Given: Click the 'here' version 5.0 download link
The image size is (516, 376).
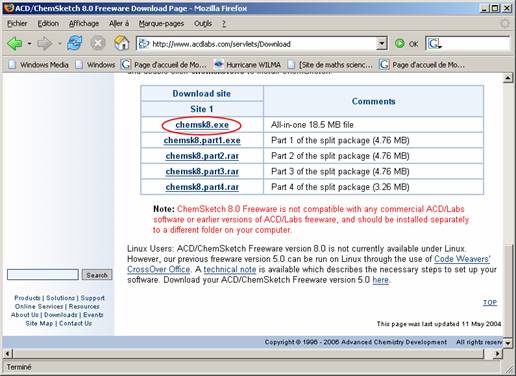Looking at the screenshot, I should click(380, 280).
